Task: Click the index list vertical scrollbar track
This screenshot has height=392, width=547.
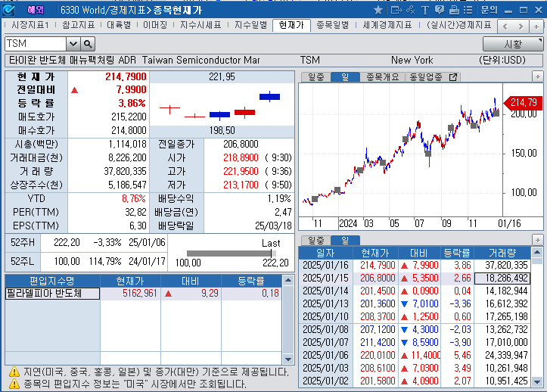Action: [x=288, y=319]
